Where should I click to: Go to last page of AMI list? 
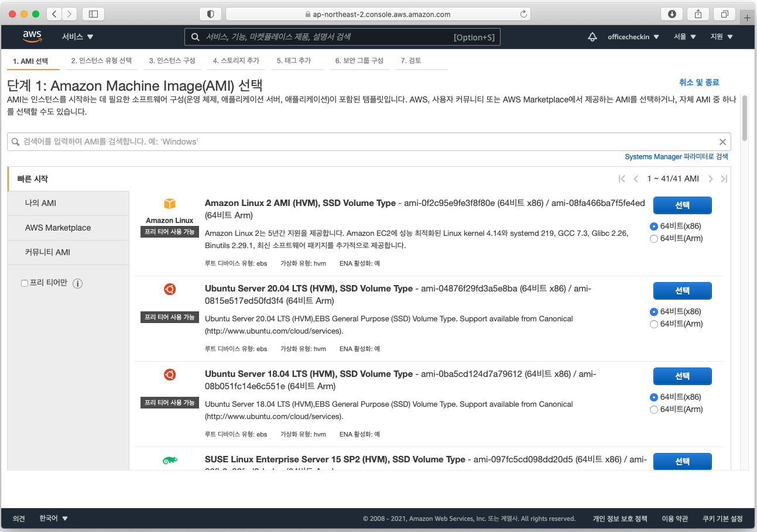(724, 179)
